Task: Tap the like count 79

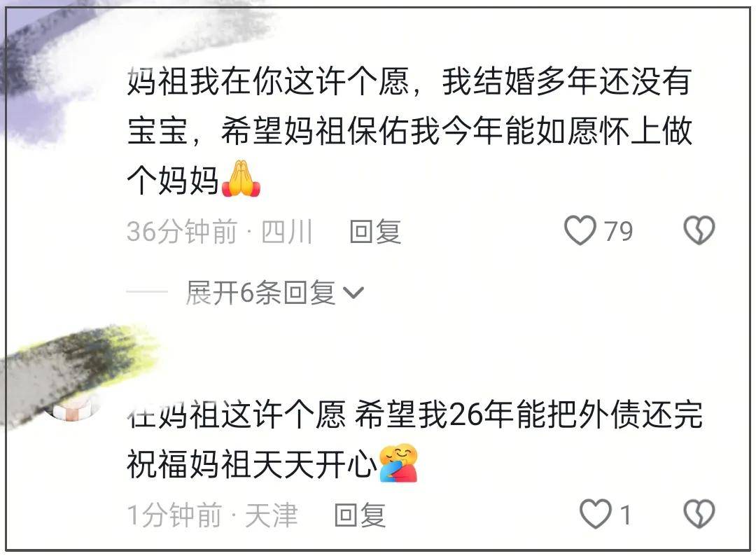Action: 618,232
